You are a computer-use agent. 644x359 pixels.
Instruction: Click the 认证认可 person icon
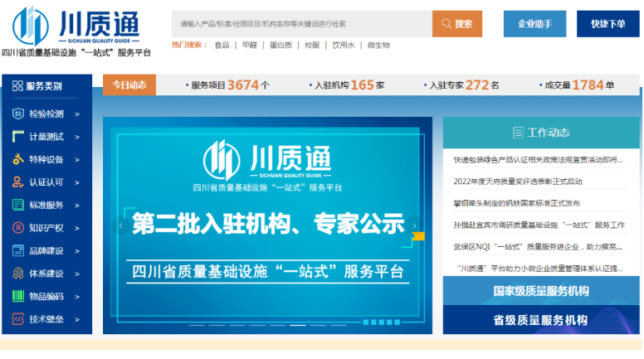coord(17,182)
